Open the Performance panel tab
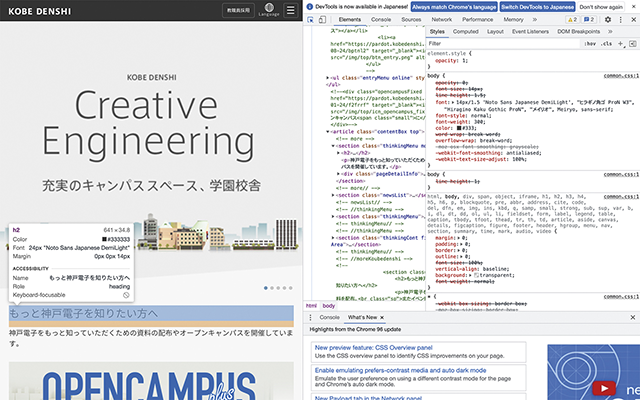 [478, 20]
